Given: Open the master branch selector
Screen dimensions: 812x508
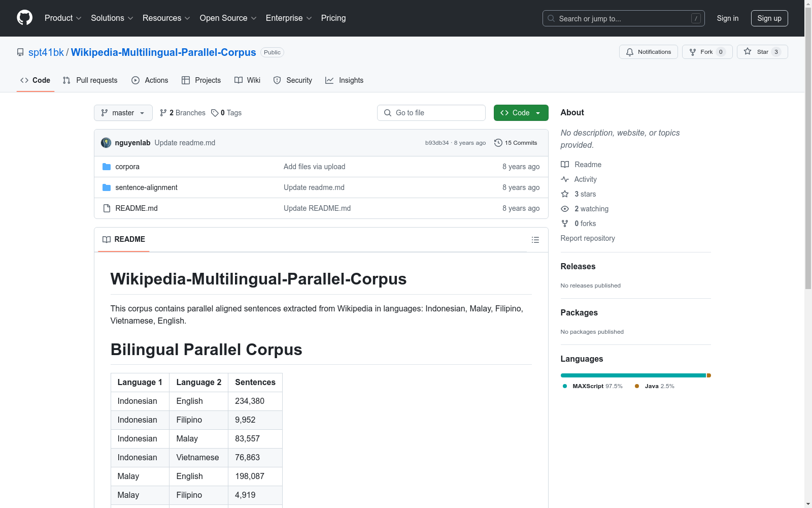Looking at the screenshot, I should 123,113.
